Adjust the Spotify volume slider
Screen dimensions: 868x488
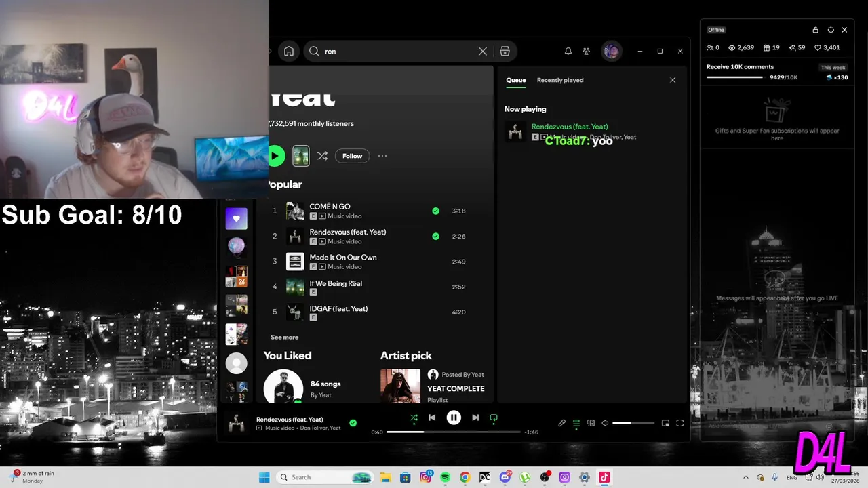[x=633, y=423]
